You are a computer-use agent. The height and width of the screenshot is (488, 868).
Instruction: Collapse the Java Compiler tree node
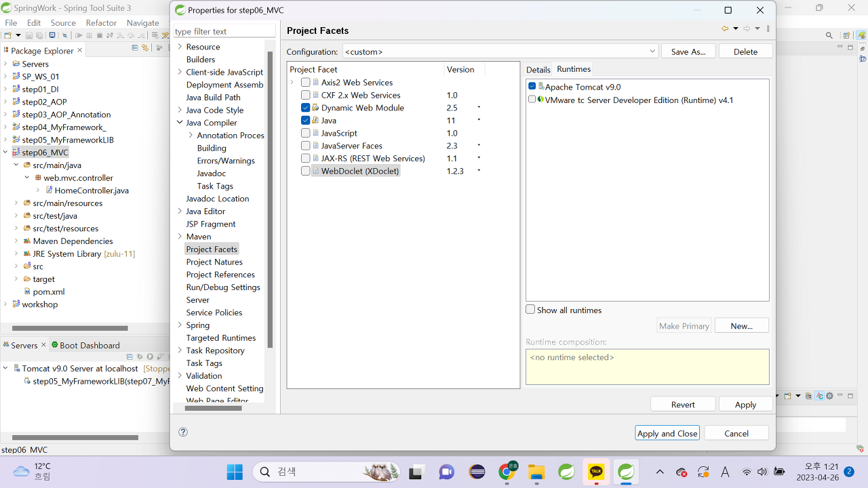[180, 123]
